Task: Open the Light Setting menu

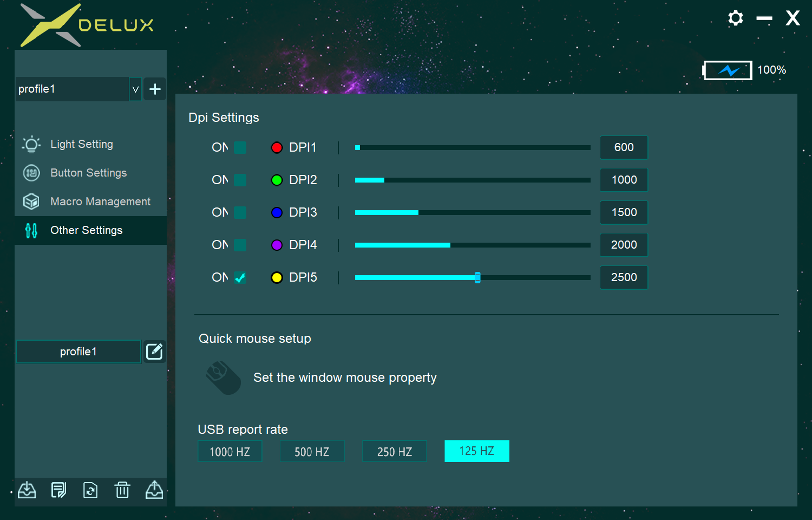Action: click(x=82, y=144)
